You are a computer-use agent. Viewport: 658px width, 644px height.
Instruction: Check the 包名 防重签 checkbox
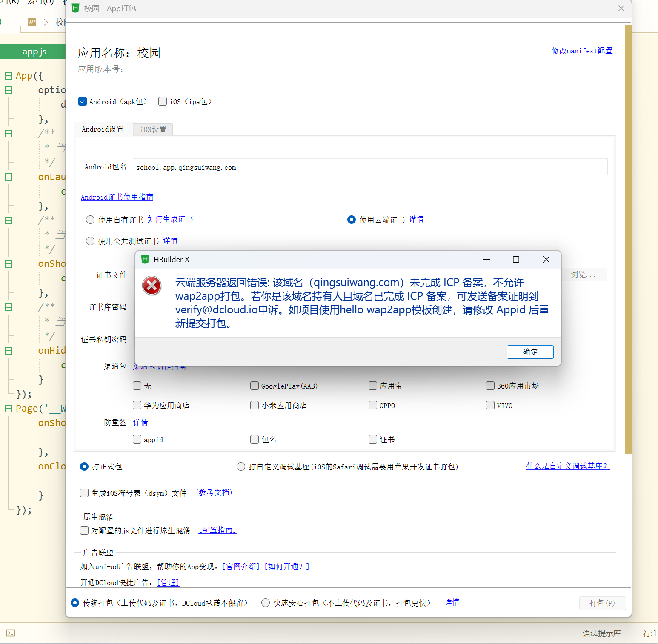tap(255, 439)
